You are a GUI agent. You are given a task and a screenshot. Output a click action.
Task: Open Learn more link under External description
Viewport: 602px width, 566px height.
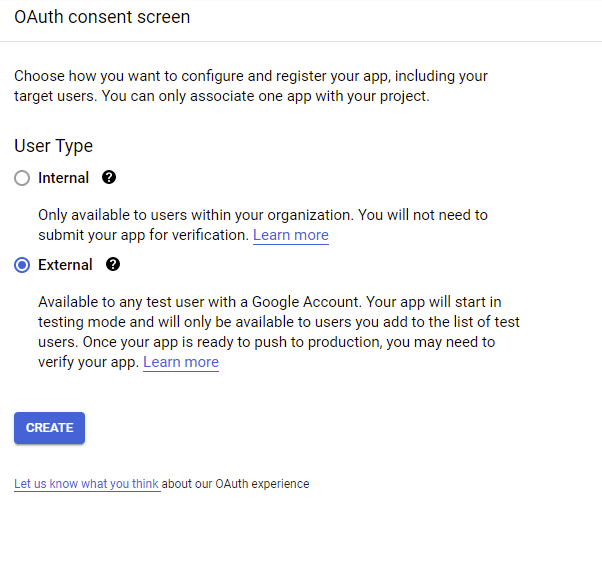pos(180,363)
